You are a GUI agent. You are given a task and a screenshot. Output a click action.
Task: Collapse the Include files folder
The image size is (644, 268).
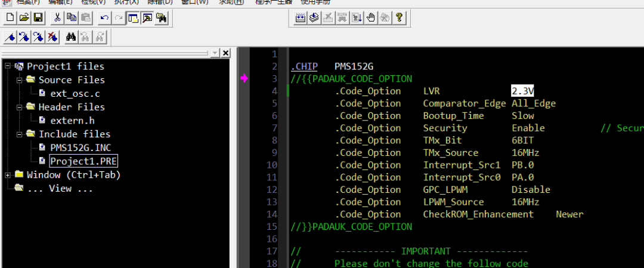coord(19,134)
